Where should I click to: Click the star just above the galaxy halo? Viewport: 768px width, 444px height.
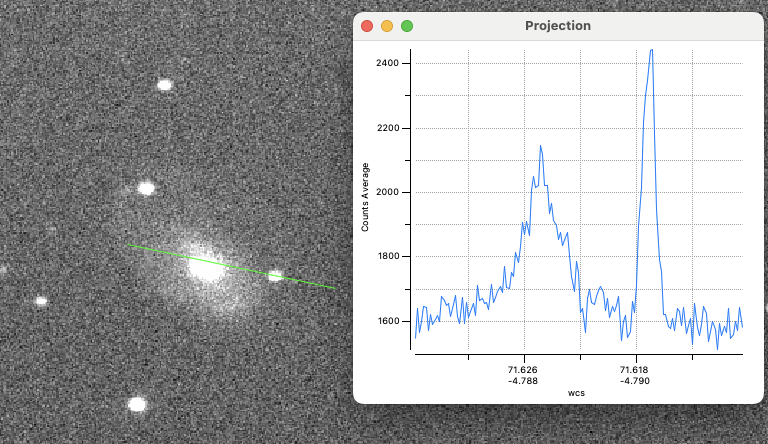147,188
